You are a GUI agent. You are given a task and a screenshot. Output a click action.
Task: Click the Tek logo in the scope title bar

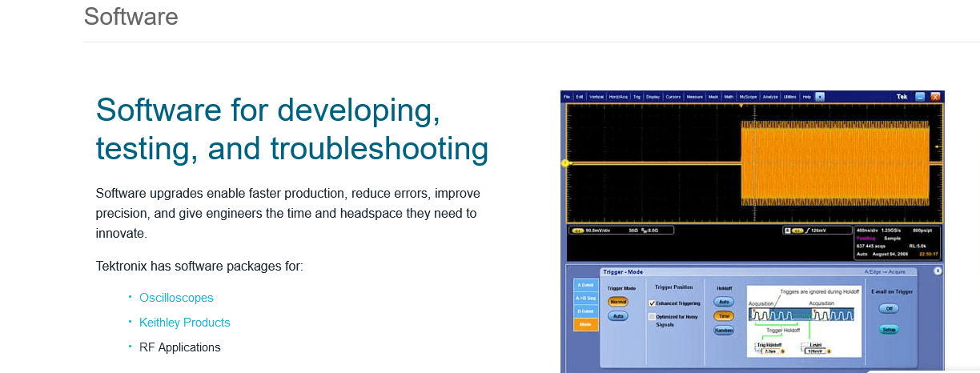(x=902, y=96)
